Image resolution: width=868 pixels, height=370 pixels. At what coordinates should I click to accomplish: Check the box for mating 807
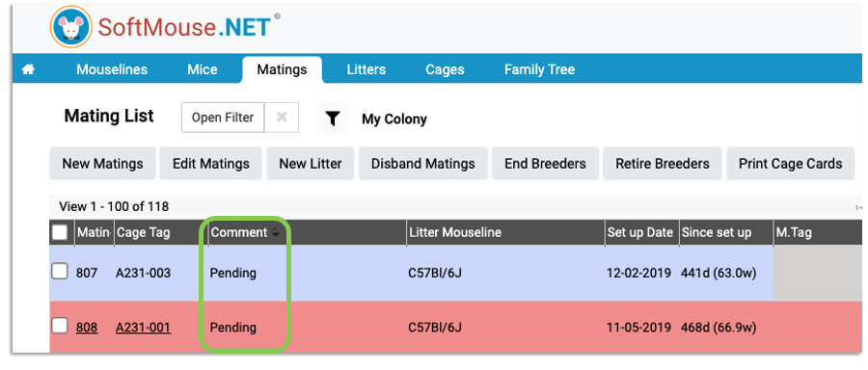click(x=60, y=272)
